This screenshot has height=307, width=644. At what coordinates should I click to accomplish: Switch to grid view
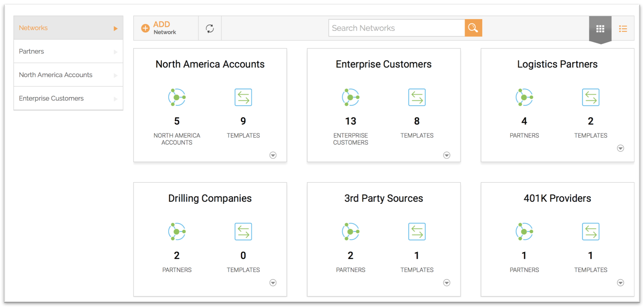(600, 28)
